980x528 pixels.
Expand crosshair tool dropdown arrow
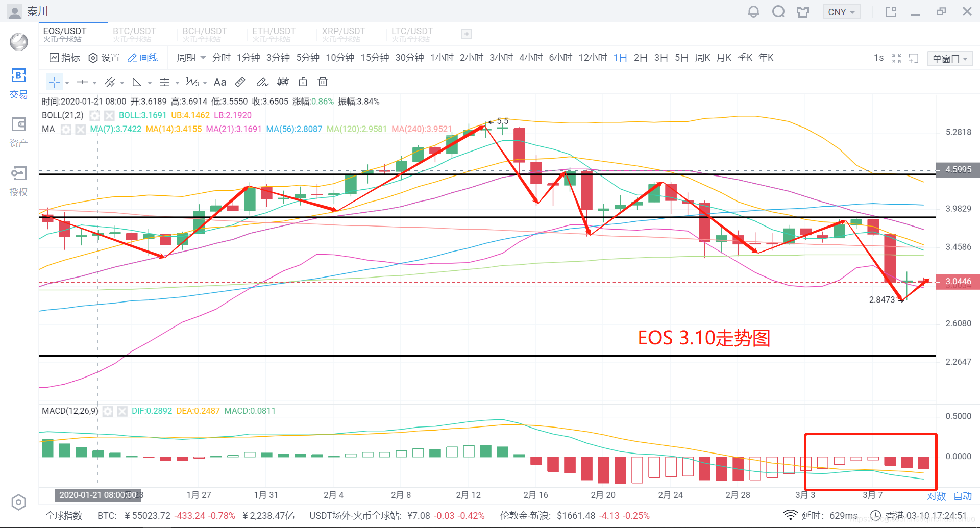pos(67,83)
